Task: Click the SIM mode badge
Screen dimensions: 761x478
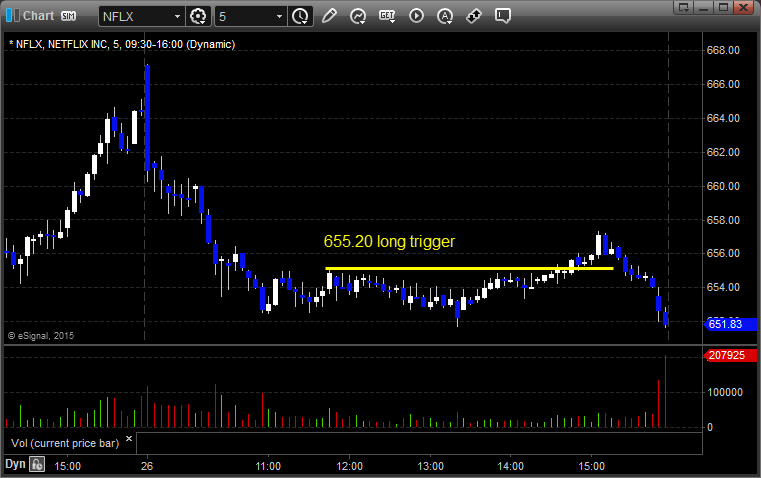Action: [x=68, y=16]
